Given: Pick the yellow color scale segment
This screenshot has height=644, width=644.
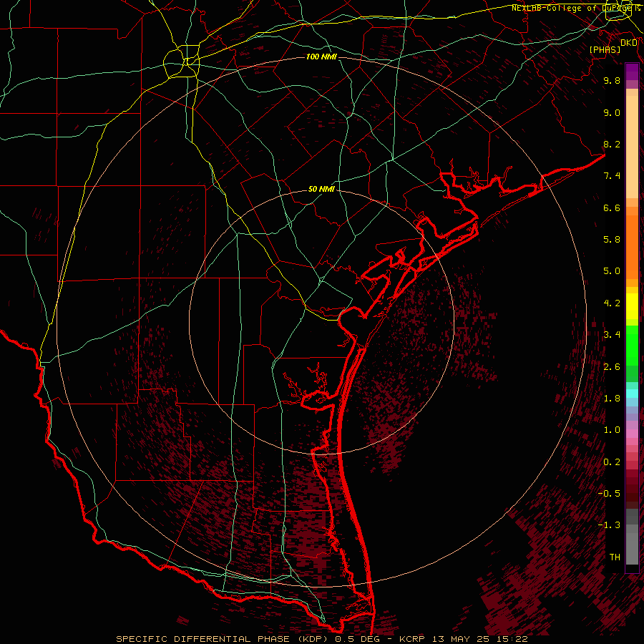Looking at the screenshot, I should click(632, 306).
